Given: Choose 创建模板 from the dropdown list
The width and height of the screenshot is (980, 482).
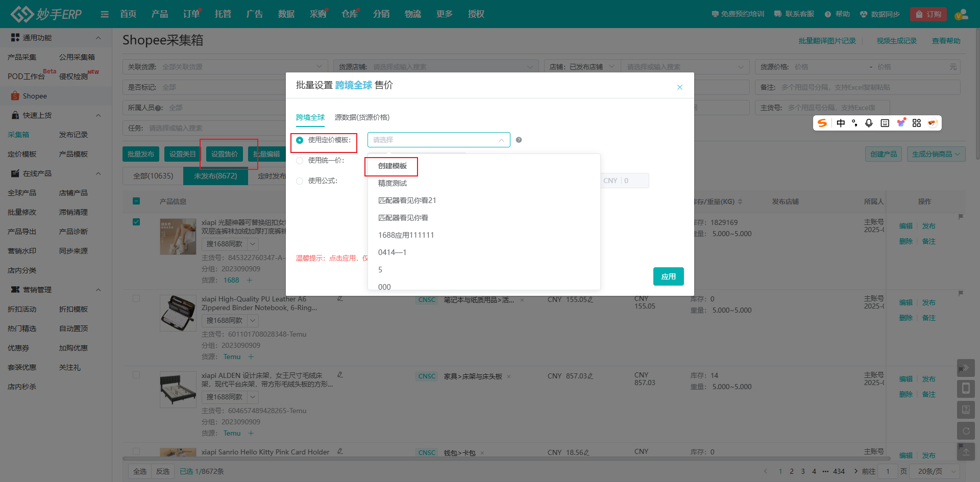Looking at the screenshot, I should click(392, 166).
